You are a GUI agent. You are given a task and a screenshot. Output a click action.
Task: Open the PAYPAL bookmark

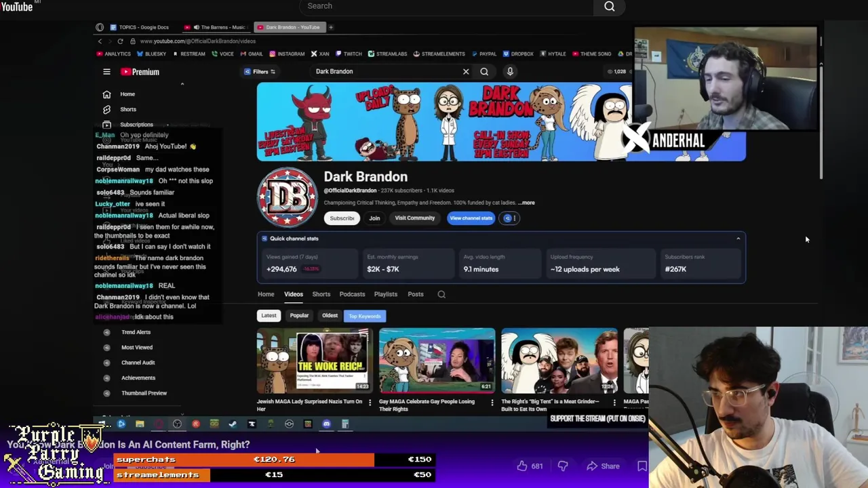(x=484, y=54)
